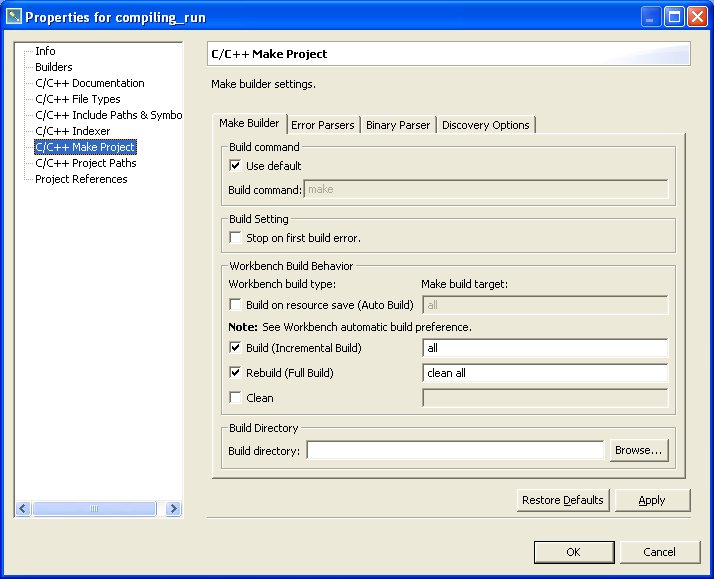This screenshot has height=579, width=714.
Task: Select C/C++ Project Paths entry
Action: (x=85, y=163)
